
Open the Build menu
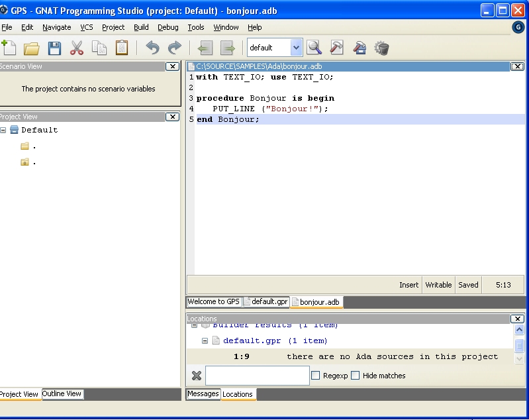141,27
